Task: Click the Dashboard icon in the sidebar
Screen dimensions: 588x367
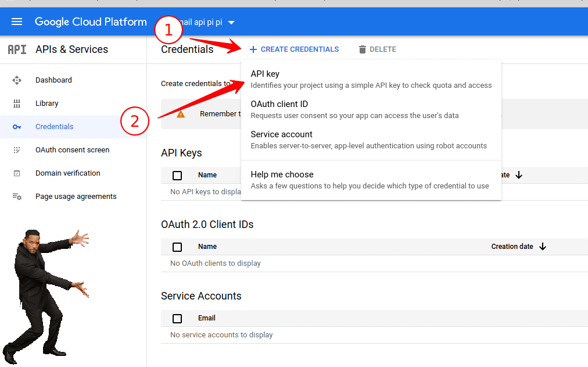Action: point(17,80)
